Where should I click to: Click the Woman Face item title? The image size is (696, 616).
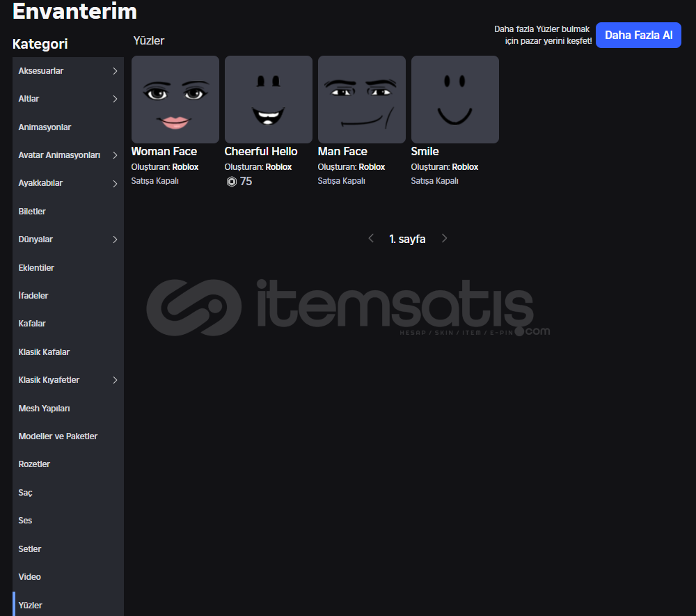[164, 151]
